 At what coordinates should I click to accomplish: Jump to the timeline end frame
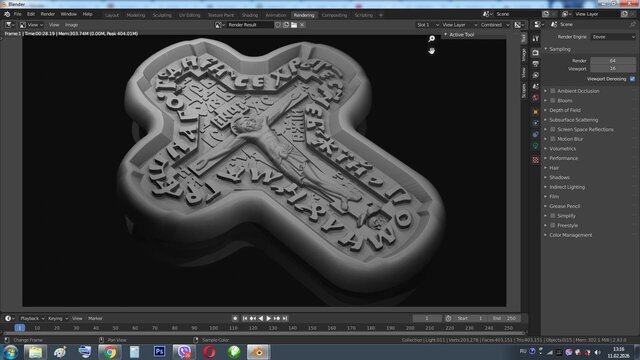click(x=285, y=318)
